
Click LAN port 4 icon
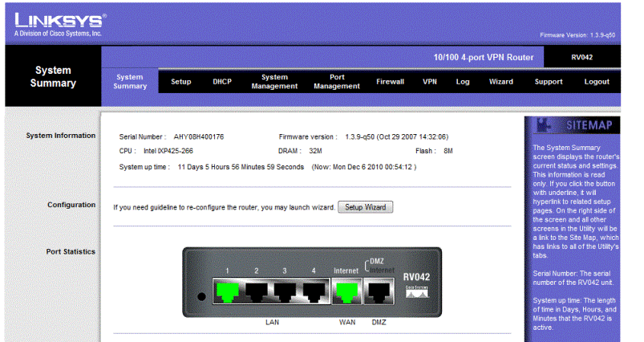[x=314, y=291]
